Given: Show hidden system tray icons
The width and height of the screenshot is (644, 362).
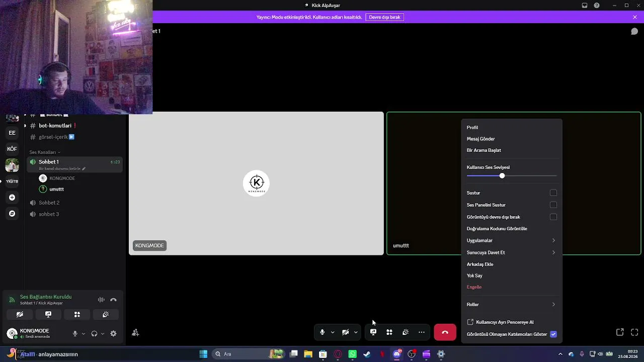Looking at the screenshot, I should (x=561, y=354).
